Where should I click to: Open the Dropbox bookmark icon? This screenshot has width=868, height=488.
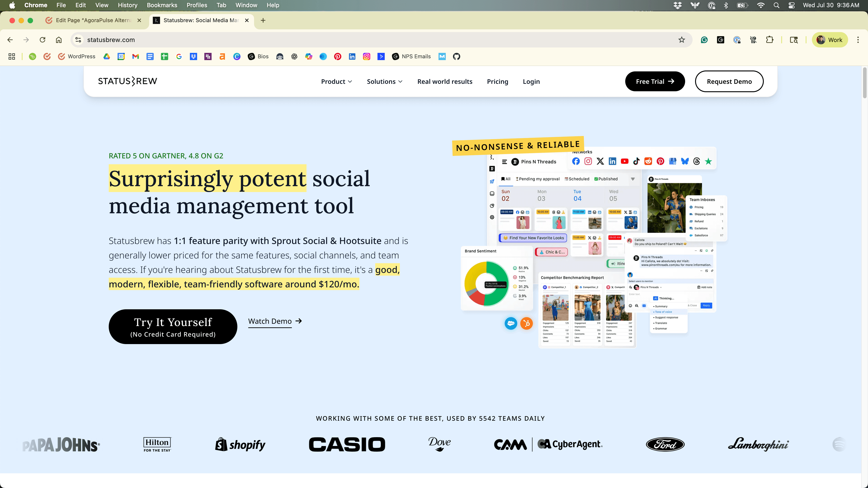point(193,56)
